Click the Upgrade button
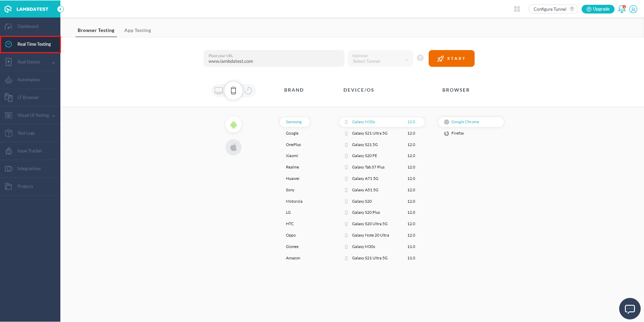The image size is (644, 322). coord(598,9)
